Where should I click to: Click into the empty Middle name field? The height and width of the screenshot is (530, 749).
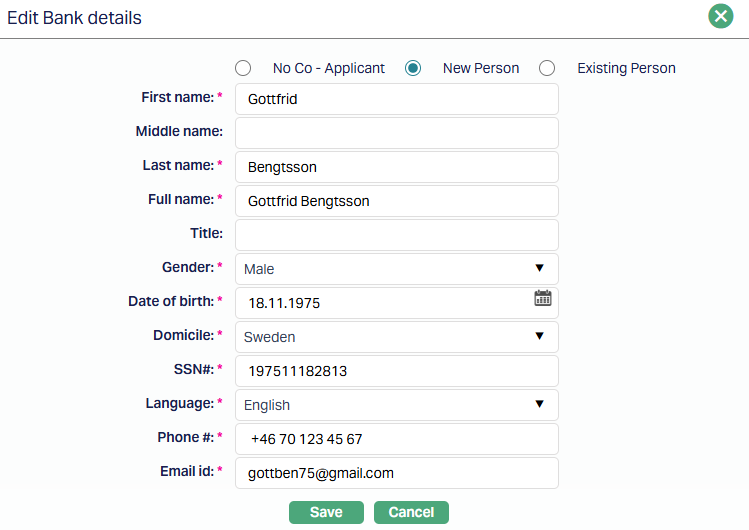tap(396, 133)
